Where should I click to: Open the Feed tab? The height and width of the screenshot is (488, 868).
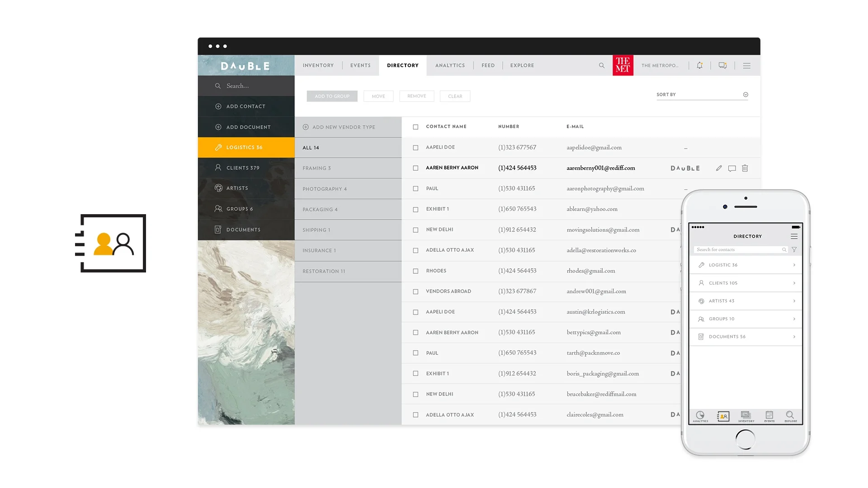488,66
